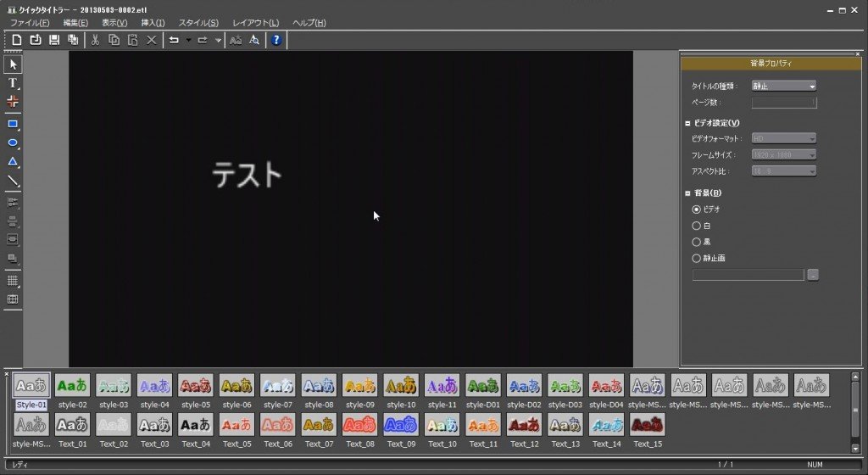Expand the redo history arrow

(218, 40)
